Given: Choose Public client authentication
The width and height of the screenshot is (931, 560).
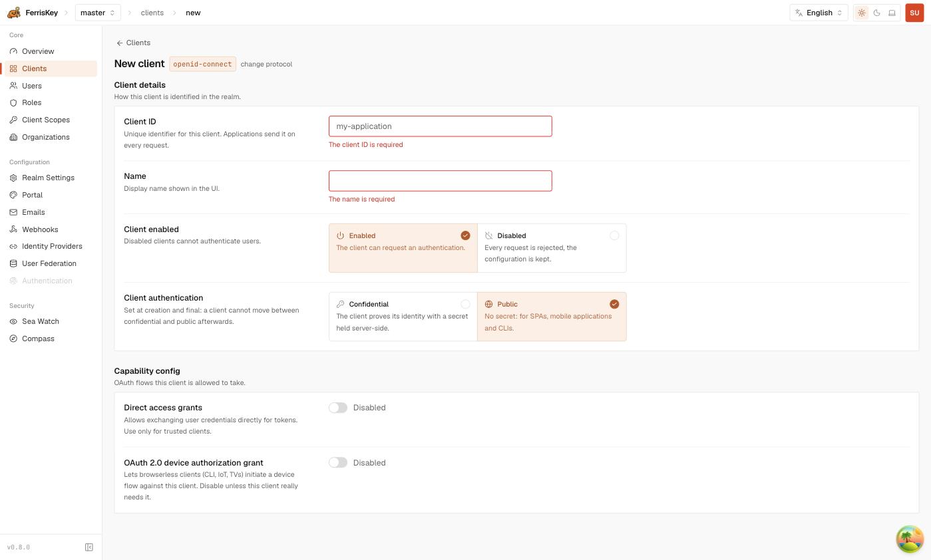Looking at the screenshot, I should click(552, 317).
